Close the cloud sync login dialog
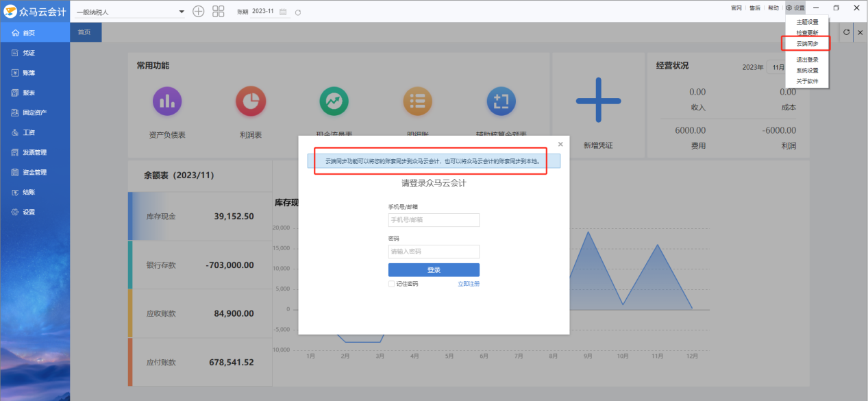868x401 pixels. [x=560, y=144]
